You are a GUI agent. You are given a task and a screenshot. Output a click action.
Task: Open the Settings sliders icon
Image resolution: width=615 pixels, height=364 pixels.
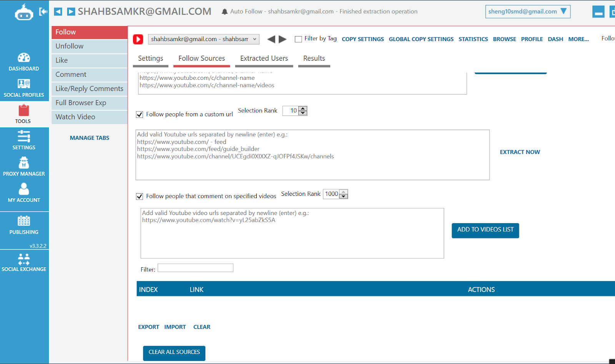point(24,136)
